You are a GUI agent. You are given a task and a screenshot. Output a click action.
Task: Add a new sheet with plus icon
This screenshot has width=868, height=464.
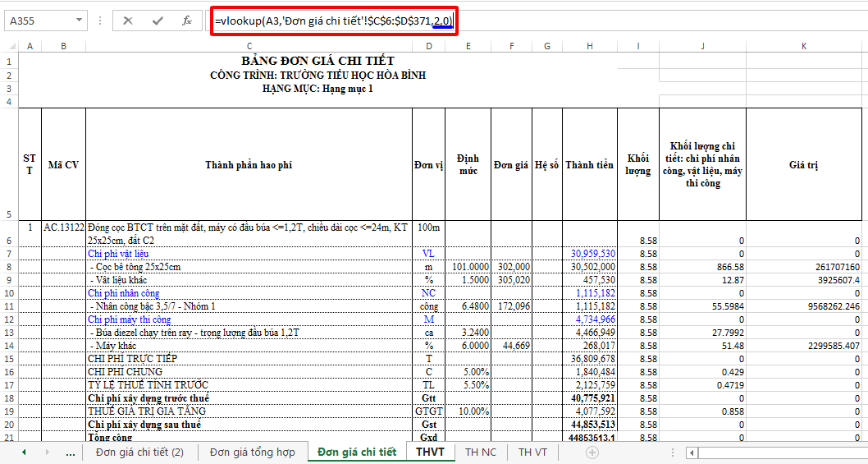592,453
